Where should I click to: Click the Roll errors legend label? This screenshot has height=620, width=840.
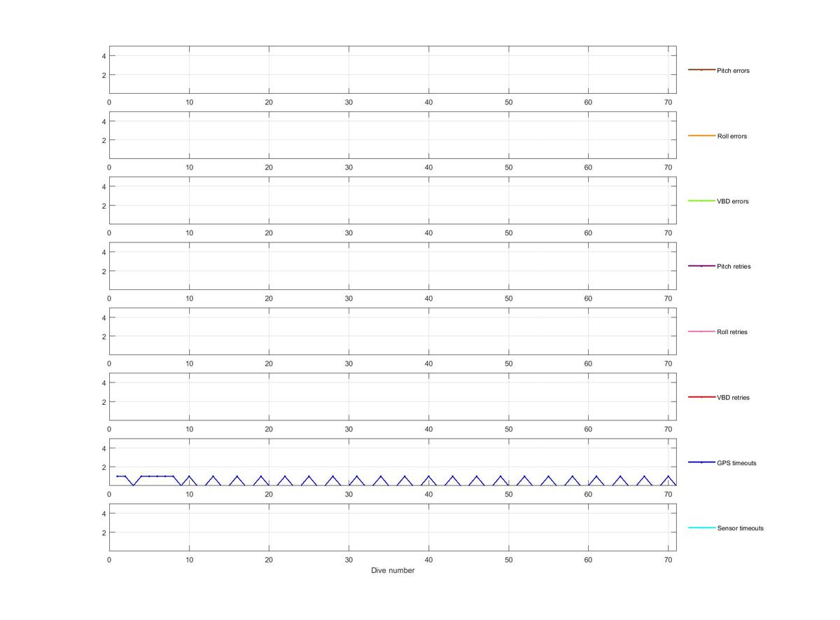(x=732, y=136)
